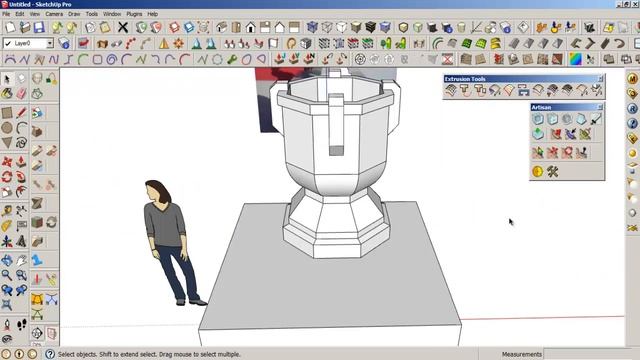
Task: Open the File menu
Action: coord(6,14)
